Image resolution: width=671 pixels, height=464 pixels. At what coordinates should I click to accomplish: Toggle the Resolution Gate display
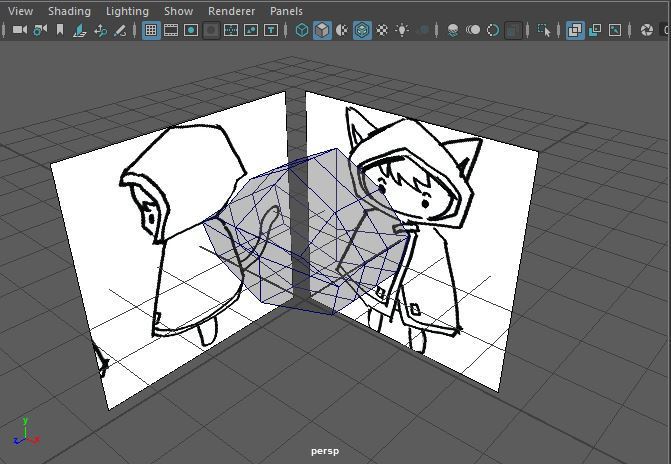pos(191,30)
